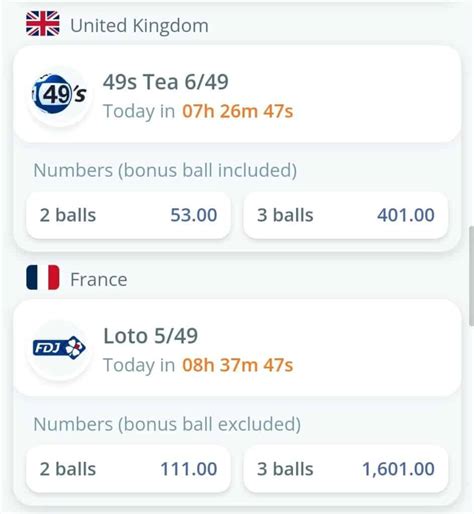Viewport: 474px width, 514px height.
Task: Click the France country label
Action: point(99,279)
